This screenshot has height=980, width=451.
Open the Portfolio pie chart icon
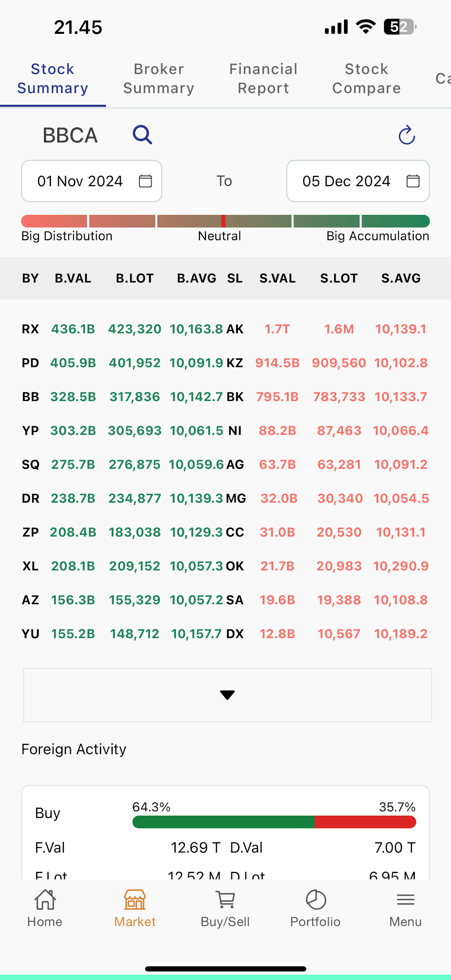(316, 900)
